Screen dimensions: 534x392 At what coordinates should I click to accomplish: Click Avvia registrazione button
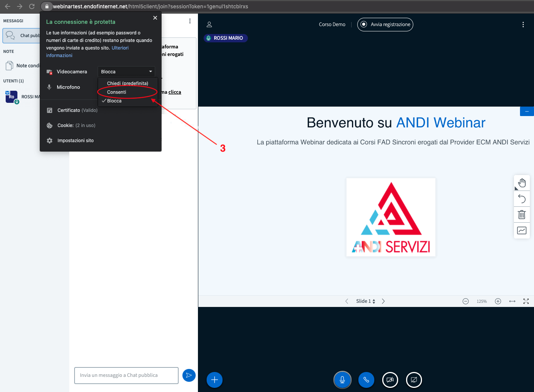385,25
